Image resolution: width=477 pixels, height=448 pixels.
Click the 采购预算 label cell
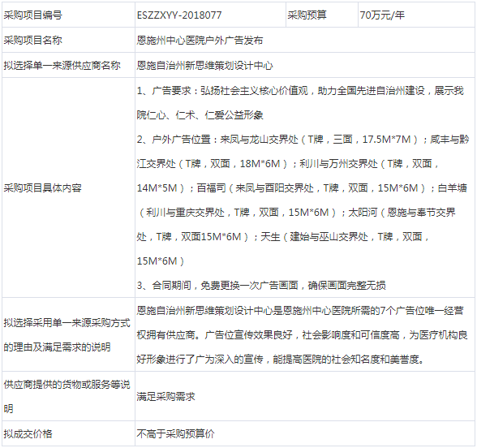(322, 15)
